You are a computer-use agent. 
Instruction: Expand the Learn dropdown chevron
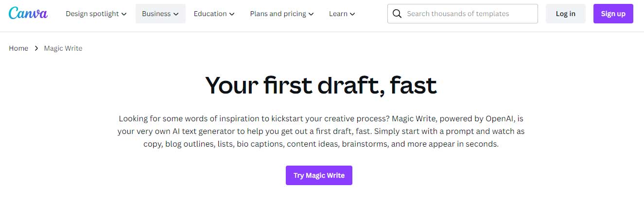coord(352,14)
